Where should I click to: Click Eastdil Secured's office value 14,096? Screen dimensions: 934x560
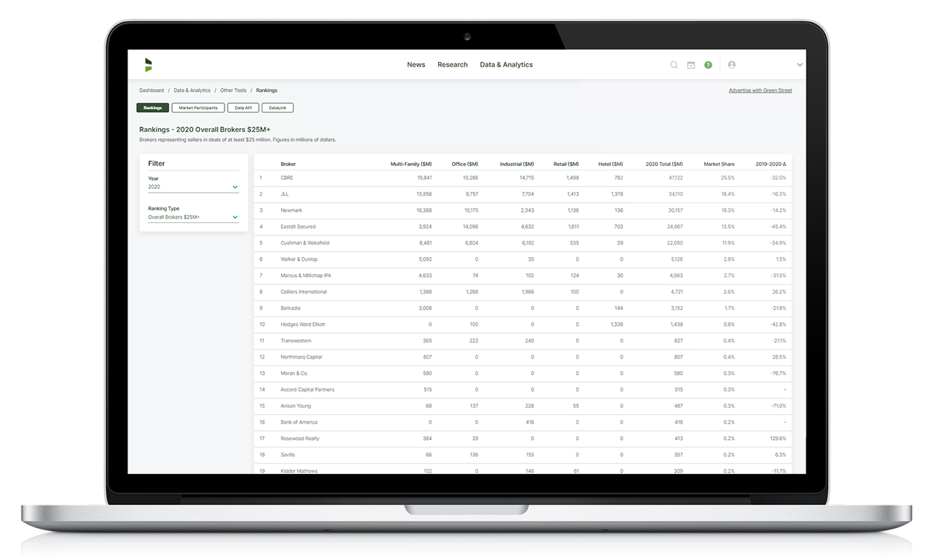[x=470, y=227]
